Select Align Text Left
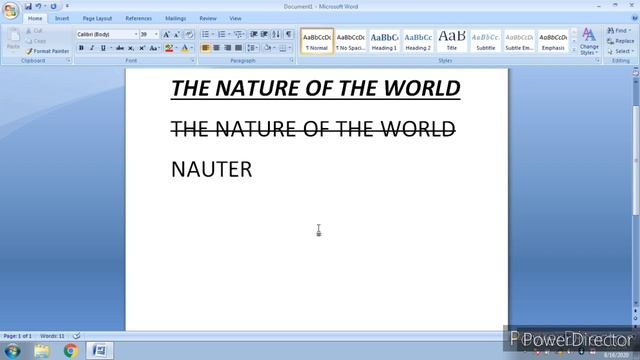The image size is (640, 360). (205, 48)
